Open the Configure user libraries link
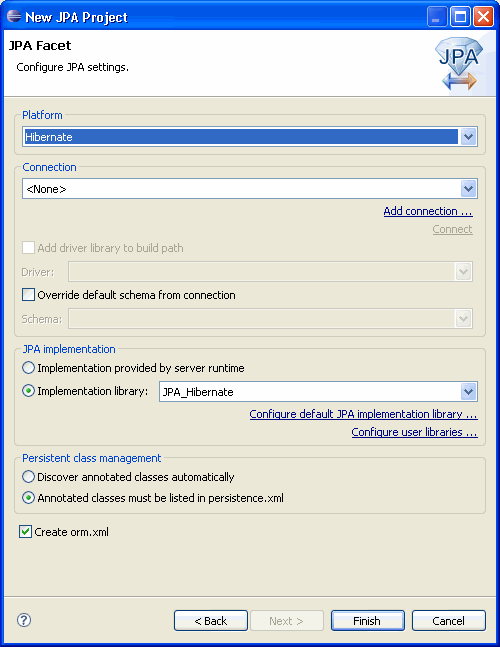This screenshot has width=500, height=647. click(415, 432)
